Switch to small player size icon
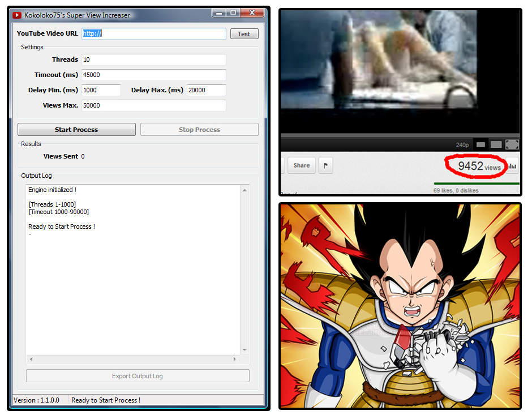532x419 pixels. click(x=480, y=144)
